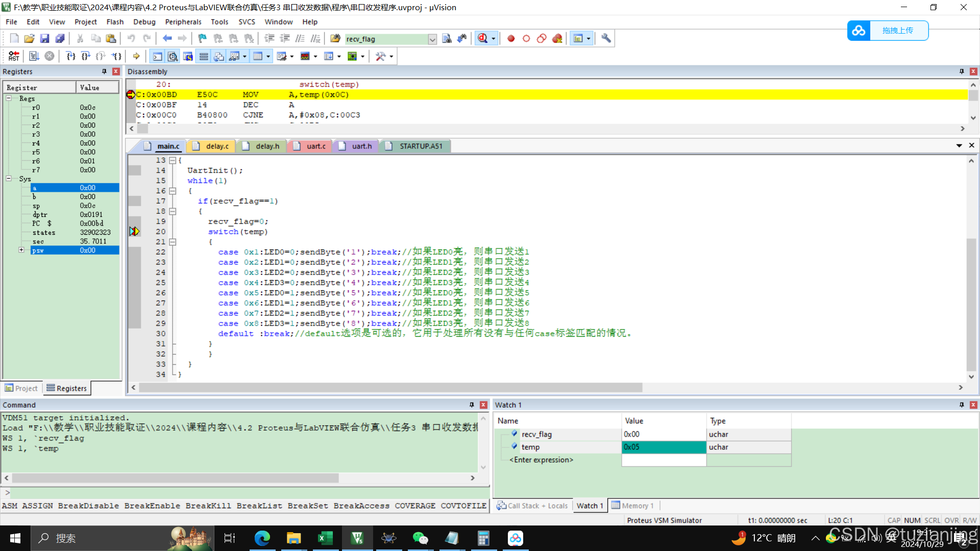Switch to the uart.c file tab
Screen dimensions: 980x551
[315, 146]
